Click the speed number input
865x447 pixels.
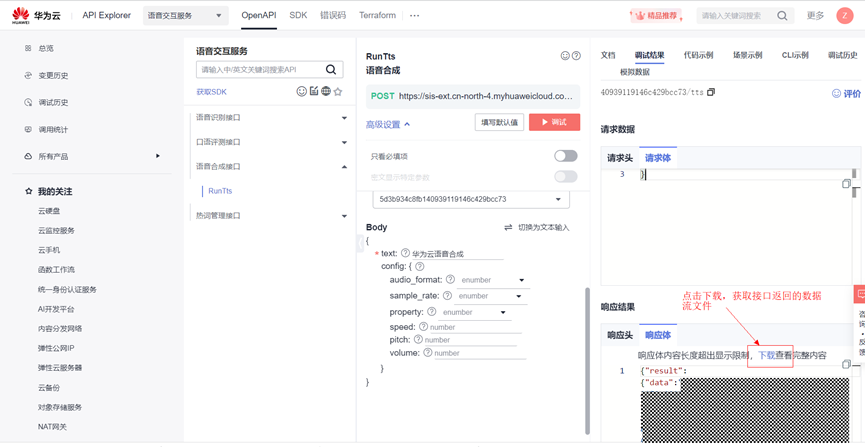476,327
